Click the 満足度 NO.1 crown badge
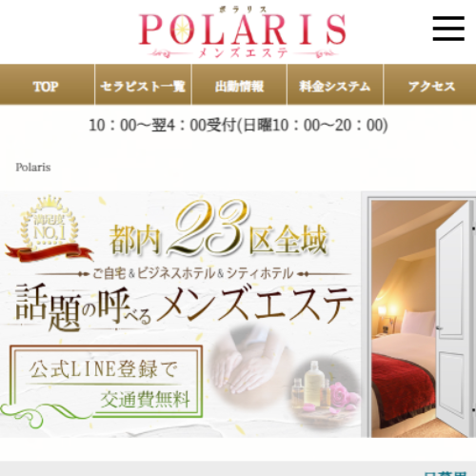This screenshot has width=476, height=476. point(50,222)
